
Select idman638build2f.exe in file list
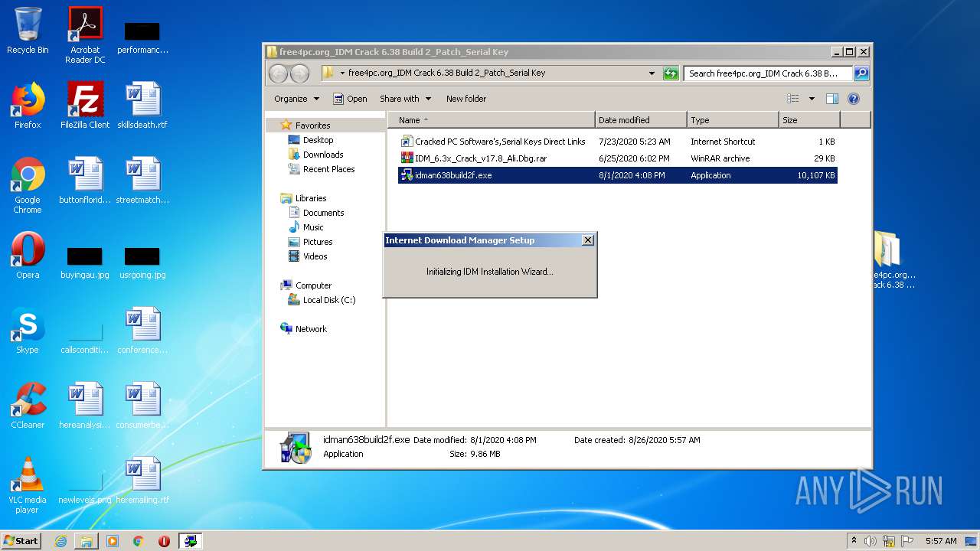pos(617,175)
